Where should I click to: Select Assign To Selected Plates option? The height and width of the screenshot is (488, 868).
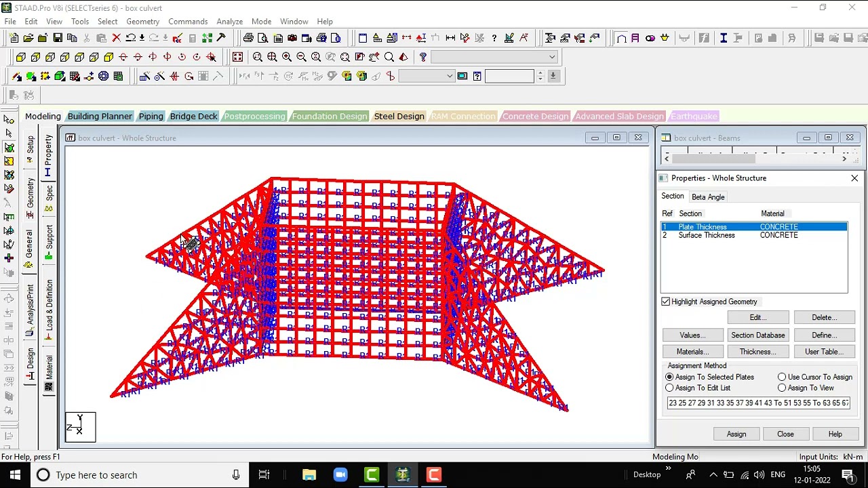pos(669,377)
